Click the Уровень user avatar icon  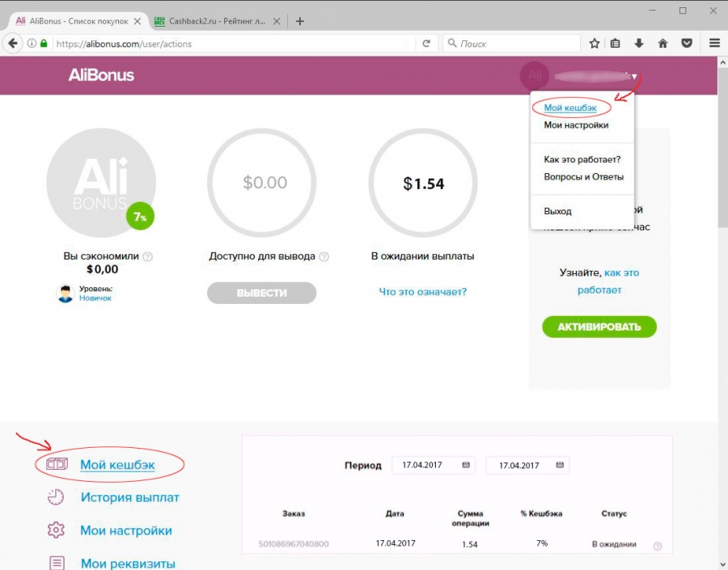click(66, 293)
